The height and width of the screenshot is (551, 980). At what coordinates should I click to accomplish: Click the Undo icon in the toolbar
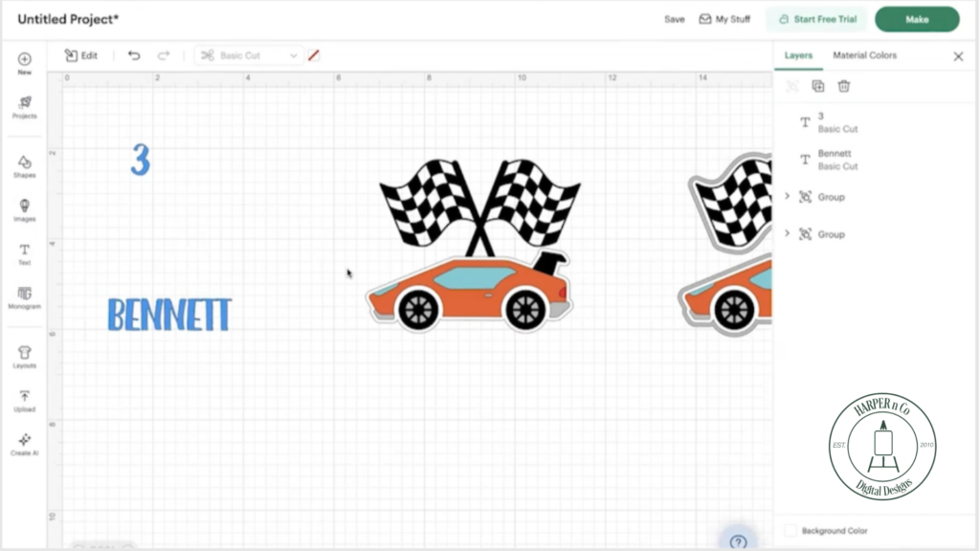[x=135, y=55]
